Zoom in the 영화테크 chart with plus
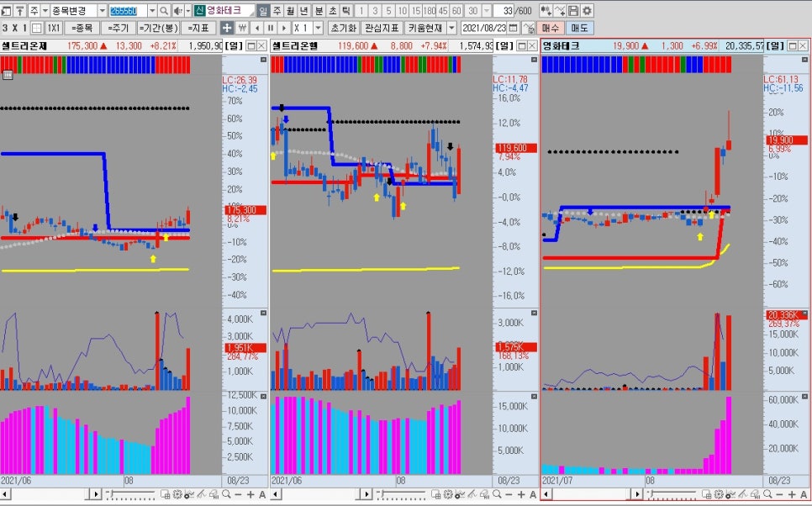The width and height of the screenshot is (812, 506). (792, 494)
